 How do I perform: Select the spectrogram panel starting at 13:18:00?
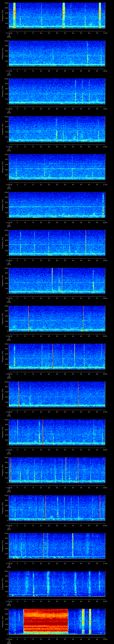pos(57,91)
